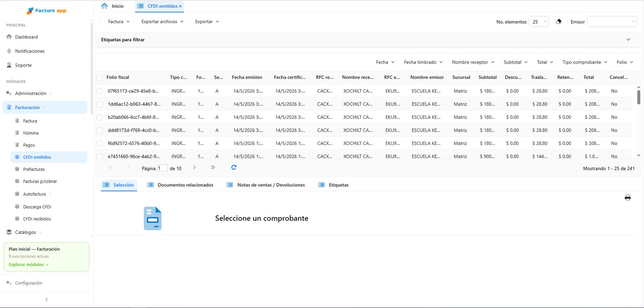This screenshot has width=644, height=308.
Task: Click the eraser clear-filters icon
Action: click(559, 21)
